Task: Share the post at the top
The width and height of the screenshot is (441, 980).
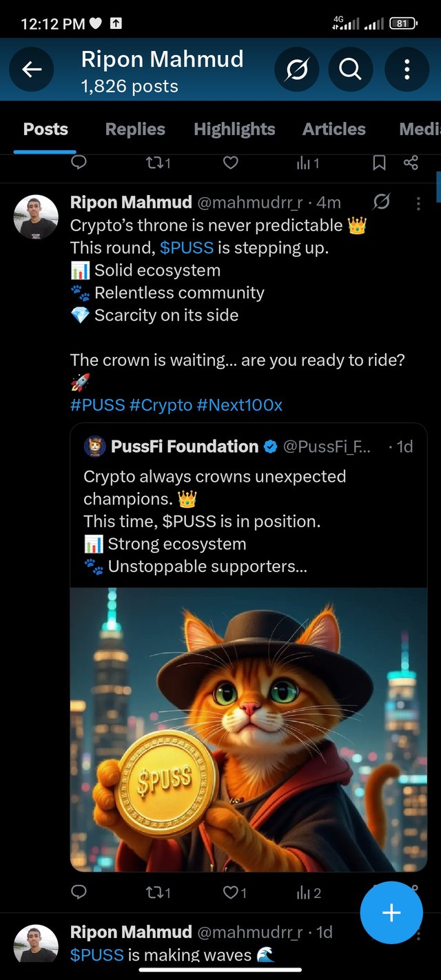Action: tap(411, 163)
